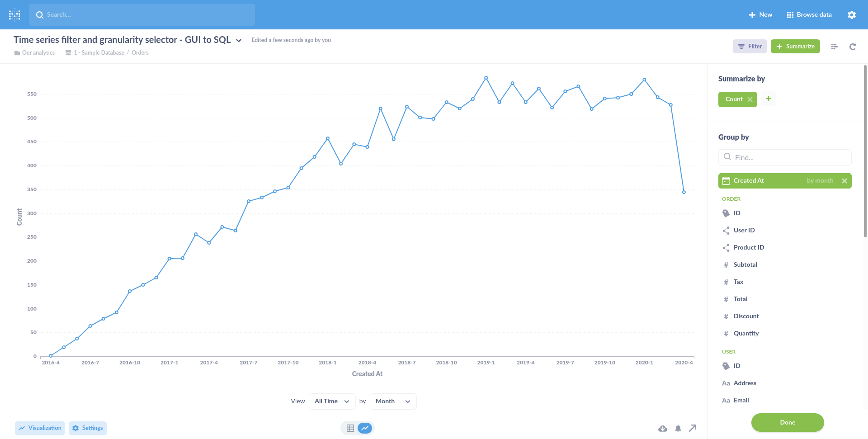Switch to table view
The width and height of the screenshot is (868, 439).
(350, 428)
